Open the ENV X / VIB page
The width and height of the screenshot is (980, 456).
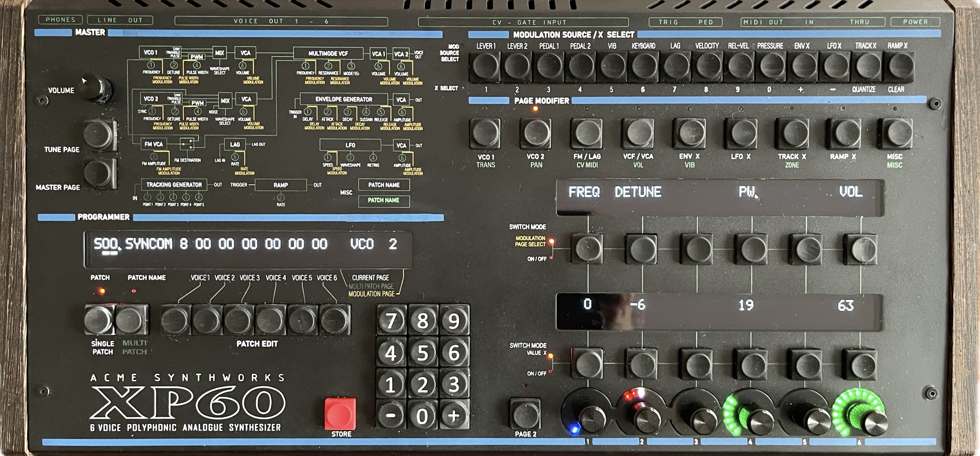[x=689, y=133]
